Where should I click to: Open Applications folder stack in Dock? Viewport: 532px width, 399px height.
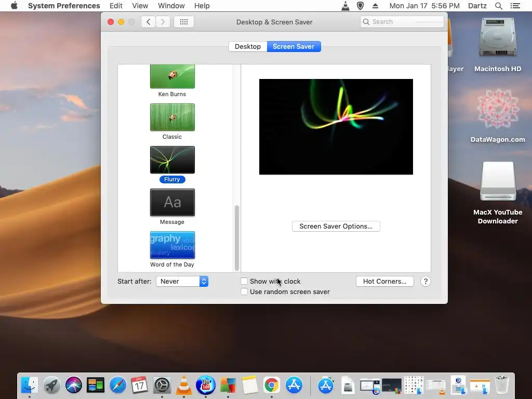326,385
